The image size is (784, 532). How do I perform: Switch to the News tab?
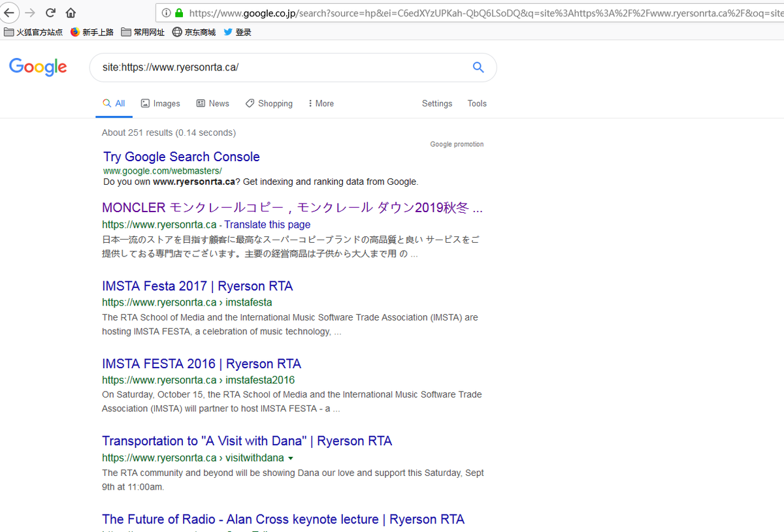213,103
